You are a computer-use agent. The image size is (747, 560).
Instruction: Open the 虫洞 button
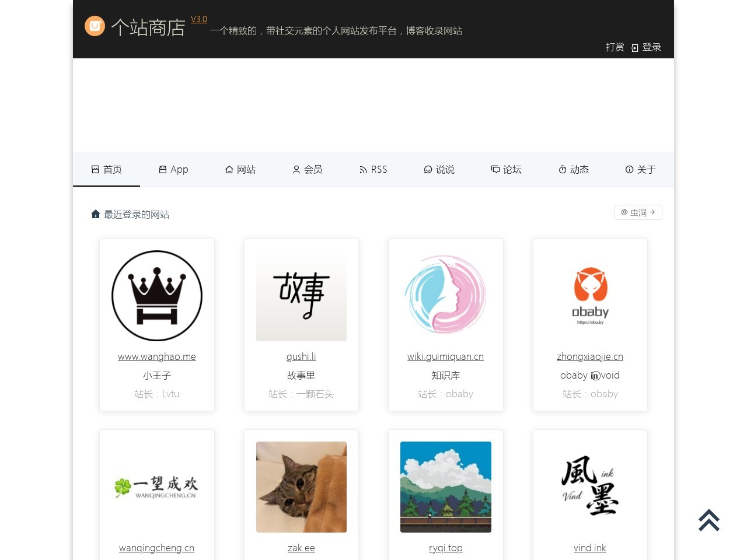638,212
